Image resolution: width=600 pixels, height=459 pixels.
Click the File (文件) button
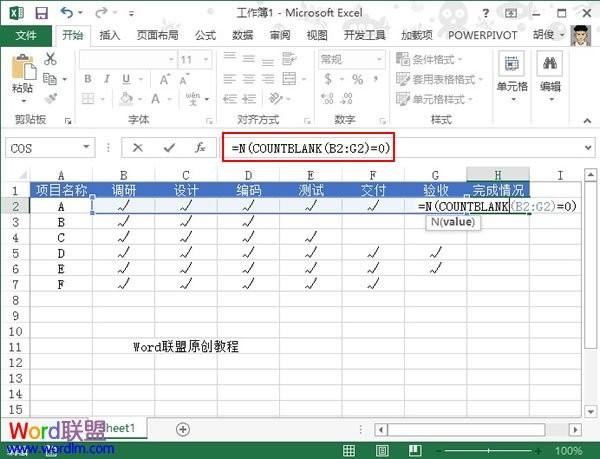pos(26,35)
